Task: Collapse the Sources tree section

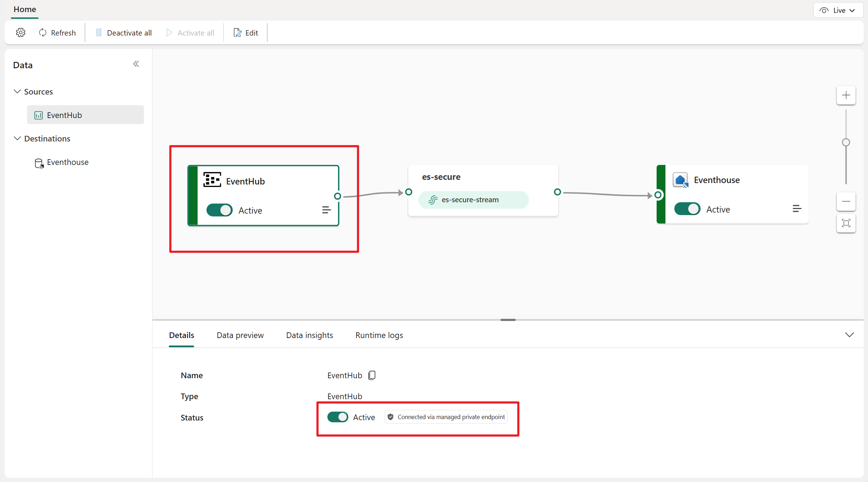Action: (x=17, y=92)
